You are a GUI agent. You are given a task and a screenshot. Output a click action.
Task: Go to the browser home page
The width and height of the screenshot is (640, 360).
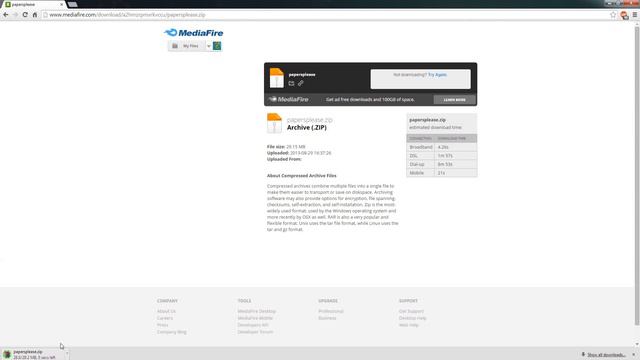[x=35, y=15]
